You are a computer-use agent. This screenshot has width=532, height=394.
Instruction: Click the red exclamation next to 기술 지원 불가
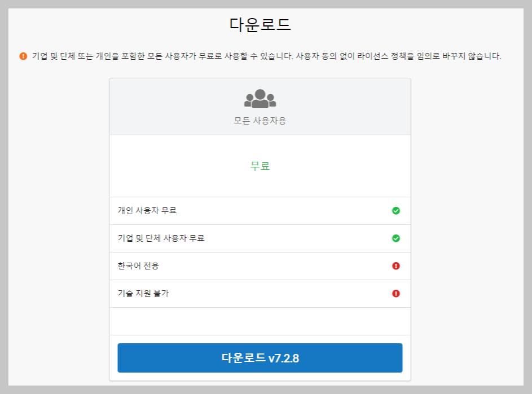coord(397,294)
